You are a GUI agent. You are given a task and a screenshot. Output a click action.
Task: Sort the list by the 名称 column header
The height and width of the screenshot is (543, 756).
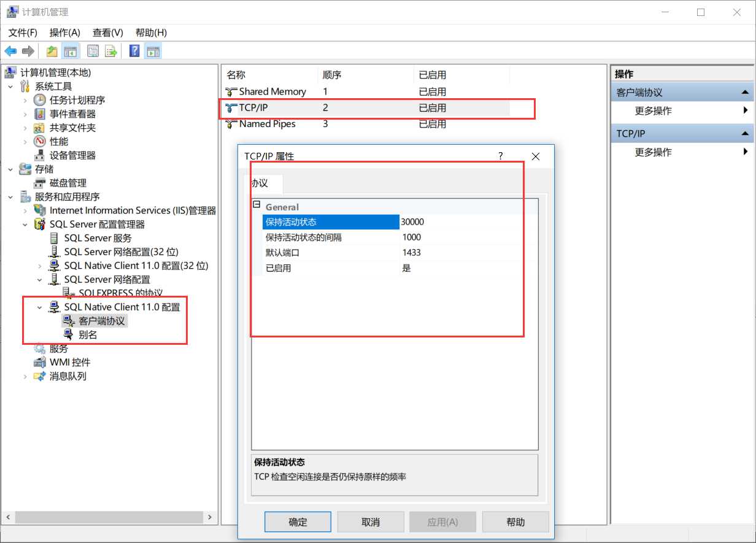pos(269,75)
